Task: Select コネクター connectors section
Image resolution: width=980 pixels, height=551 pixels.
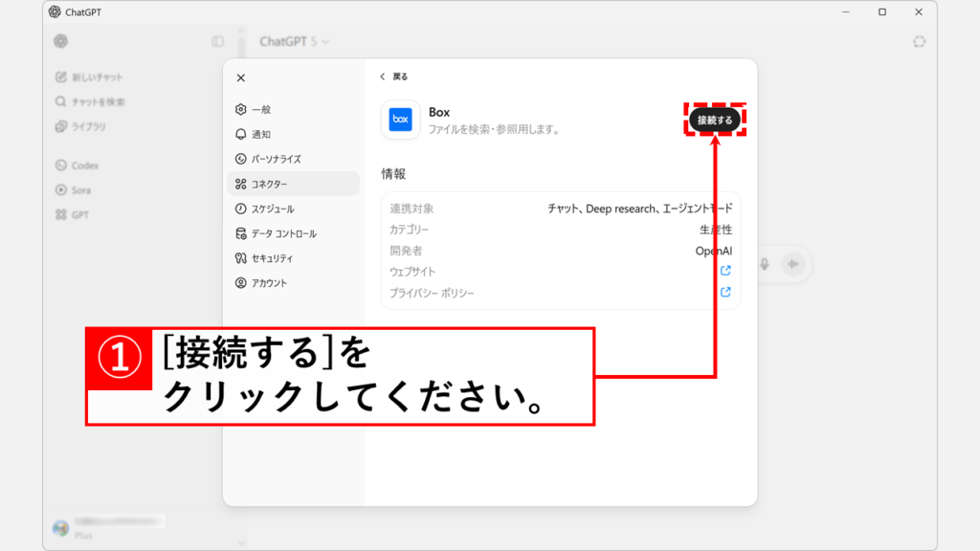Action: [x=293, y=184]
